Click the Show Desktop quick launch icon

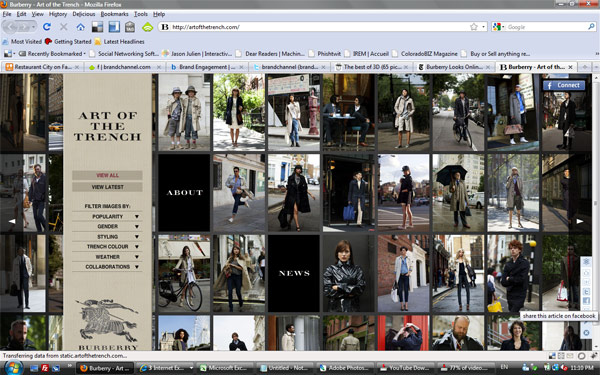[34, 368]
